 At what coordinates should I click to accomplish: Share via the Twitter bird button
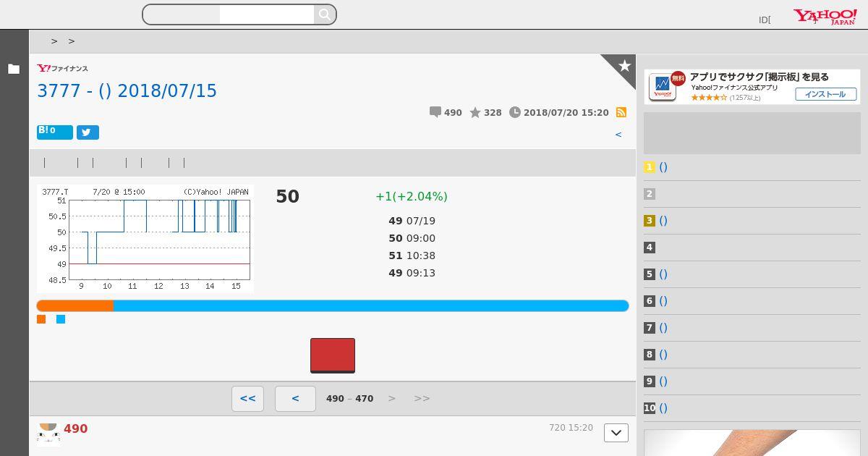88,132
